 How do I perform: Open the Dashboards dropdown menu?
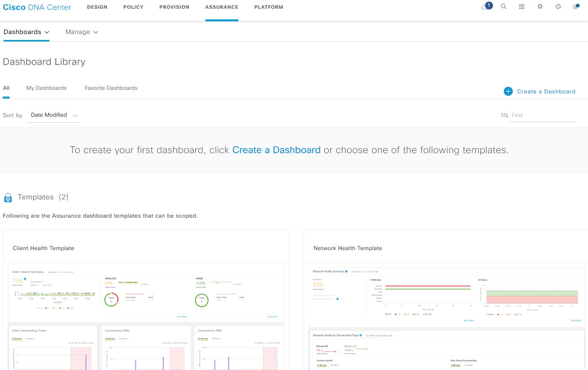tap(27, 32)
